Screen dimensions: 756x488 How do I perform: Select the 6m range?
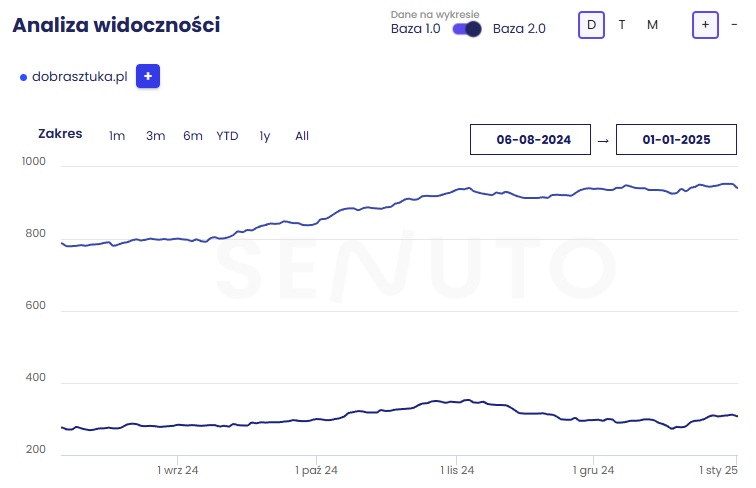pyautogui.click(x=193, y=136)
